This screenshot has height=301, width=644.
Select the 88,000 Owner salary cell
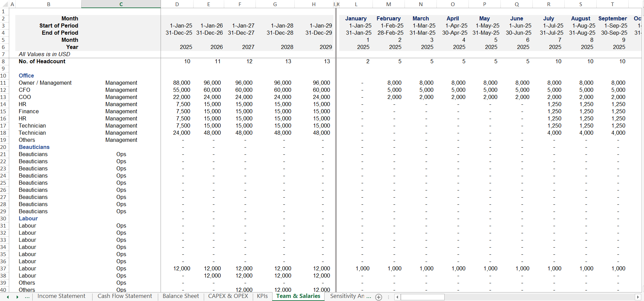182,83
